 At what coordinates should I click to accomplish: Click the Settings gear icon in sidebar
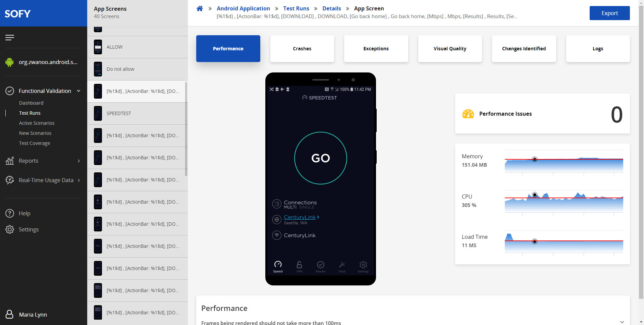(10, 229)
